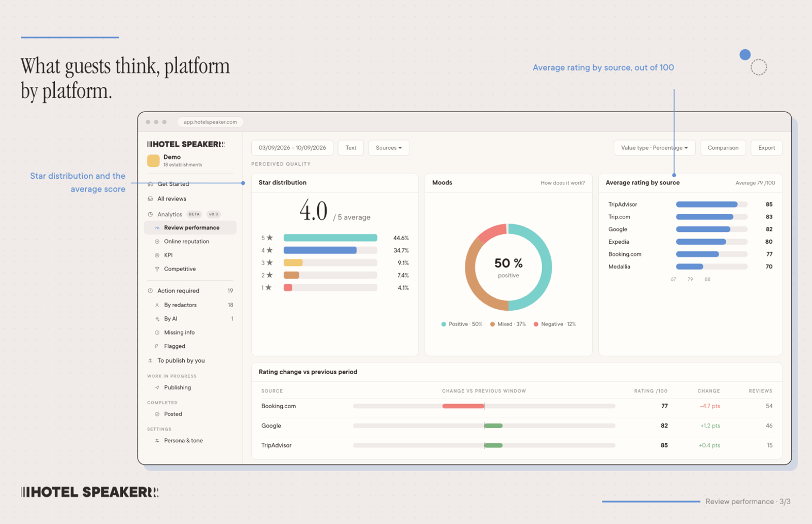Click the BETA badge next to Analytics
Viewport: 812px width, 524px height.
pyautogui.click(x=194, y=214)
